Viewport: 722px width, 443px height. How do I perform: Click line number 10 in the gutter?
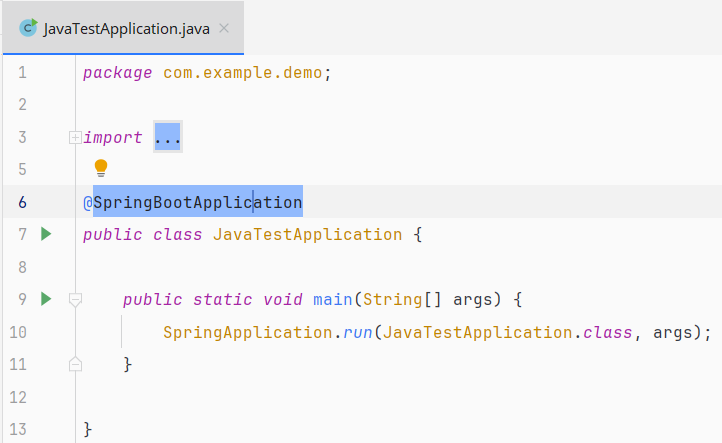point(18,332)
